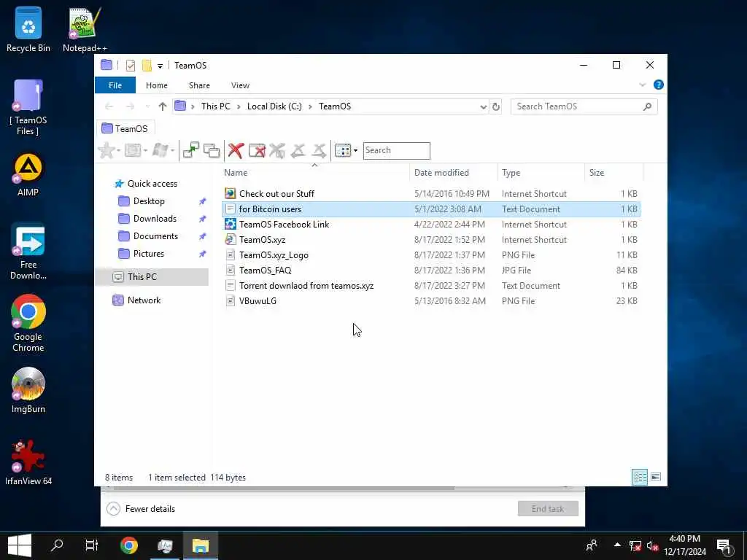Select the Recycle Bin desktop icon
Image resolution: width=747 pixels, height=560 pixels.
pos(28,29)
